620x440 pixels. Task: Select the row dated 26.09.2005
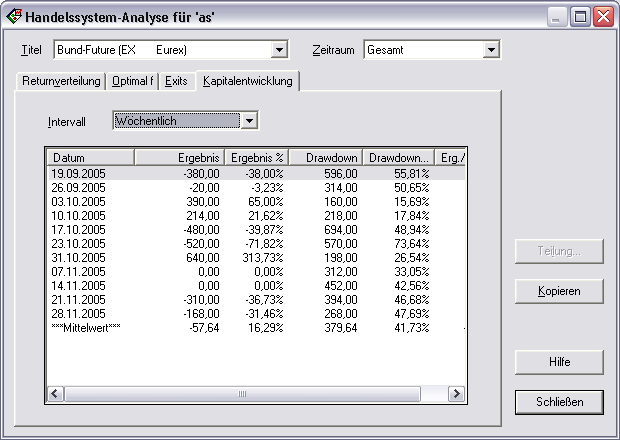pyautogui.click(x=256, y=187)
